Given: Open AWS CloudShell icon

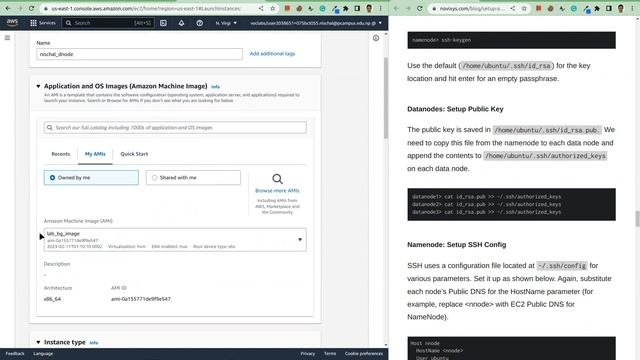Looking at the screenshot, I should click(163, 23).
